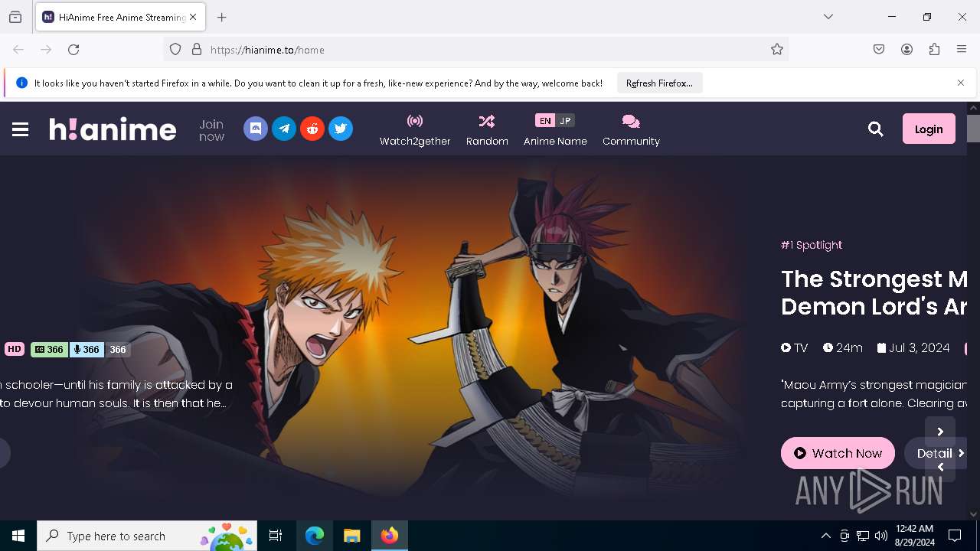The image size is (980, 551).
Task: Open the Community section
Action: click(x=631, y=129)
